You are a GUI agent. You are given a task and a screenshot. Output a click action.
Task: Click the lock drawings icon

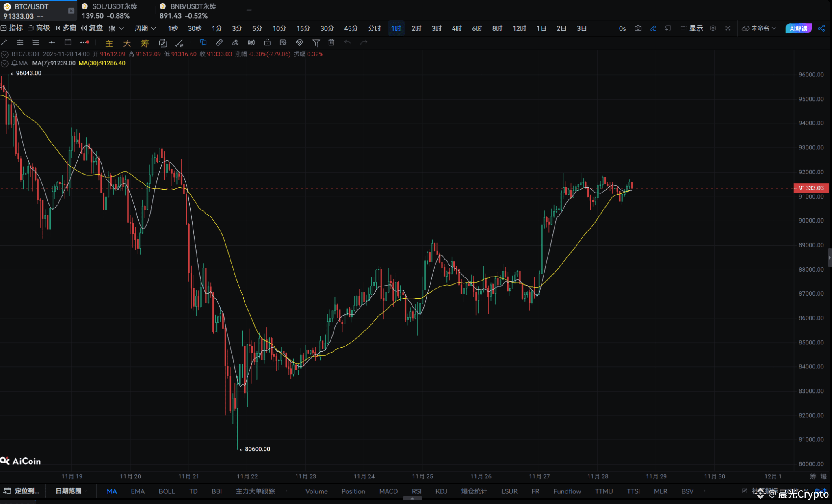[267, 43]
